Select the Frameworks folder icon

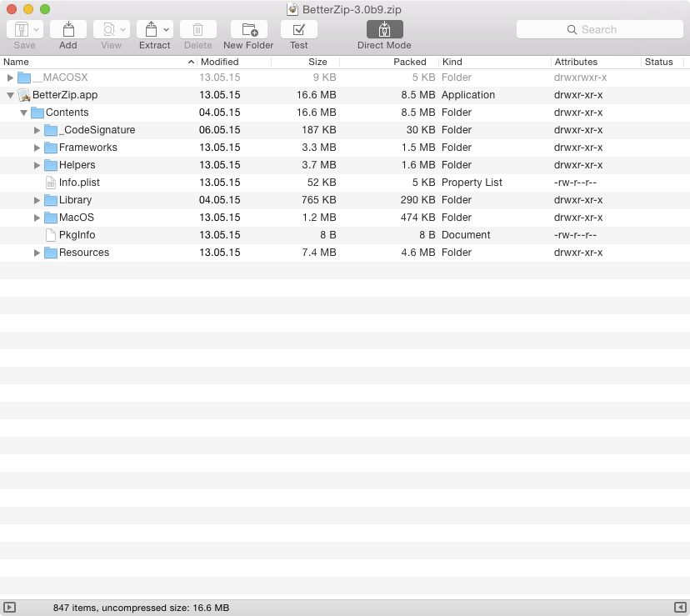(x=51, y=148)
